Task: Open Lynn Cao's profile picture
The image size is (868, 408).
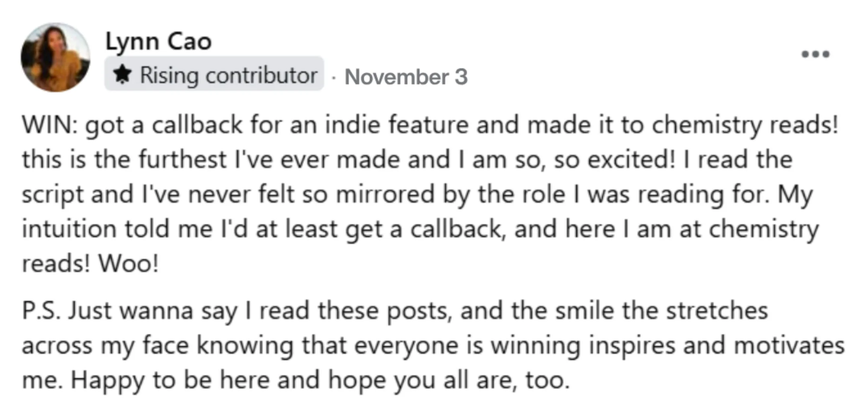Action: point(55,57)
